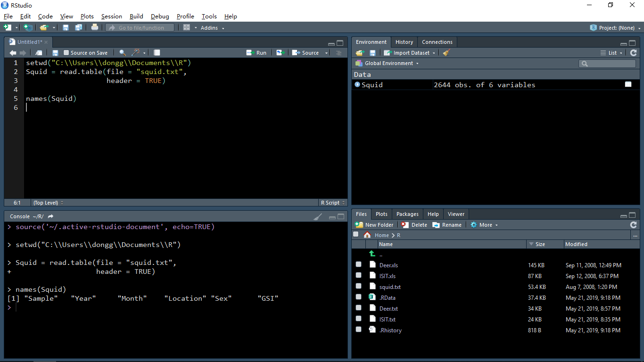Show editor in new window icon

[39, 53]
